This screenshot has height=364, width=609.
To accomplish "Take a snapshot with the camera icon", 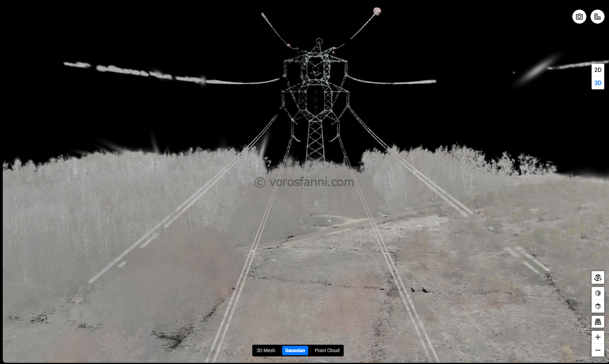I will [x=579, y=17].
